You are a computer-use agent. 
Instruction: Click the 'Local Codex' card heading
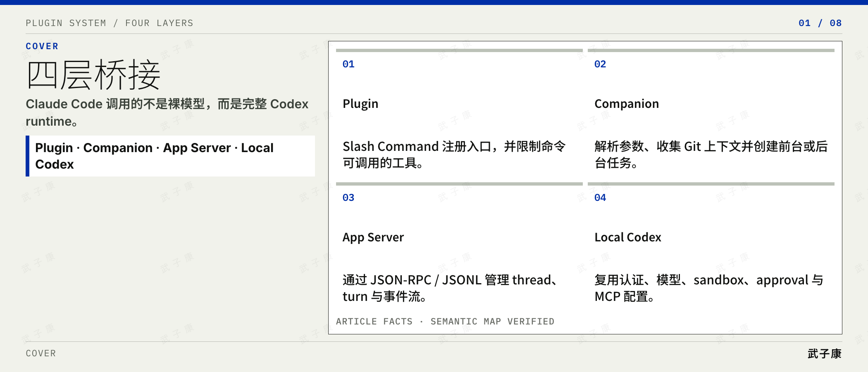[x=628, y=237]
